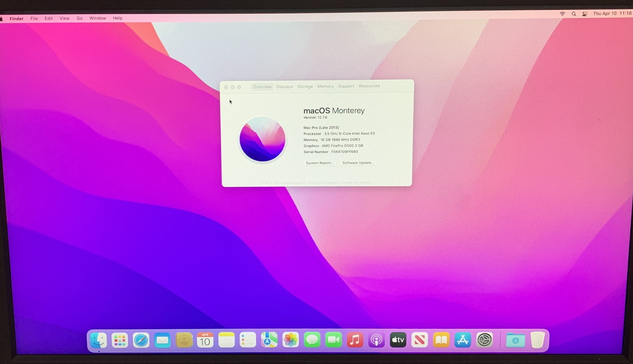633x364 pixels.
Task: Launch FaceTime from the Dock
Action: (334, 340)
